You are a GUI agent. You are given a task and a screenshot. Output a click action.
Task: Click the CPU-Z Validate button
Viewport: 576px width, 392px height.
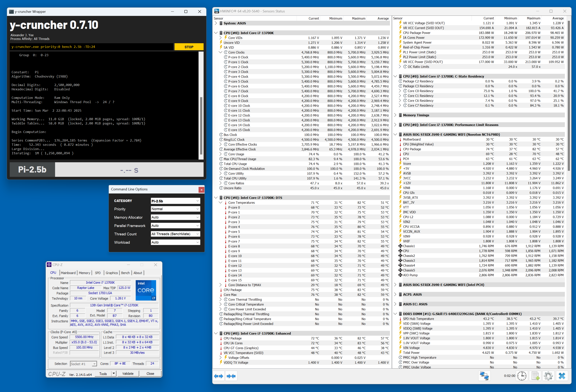click(128, 373)
